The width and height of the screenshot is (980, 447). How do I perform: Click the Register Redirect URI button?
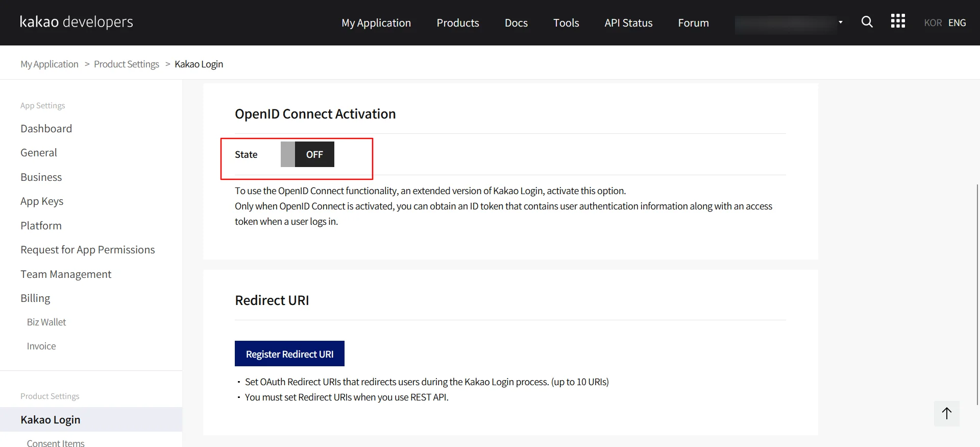289,354
